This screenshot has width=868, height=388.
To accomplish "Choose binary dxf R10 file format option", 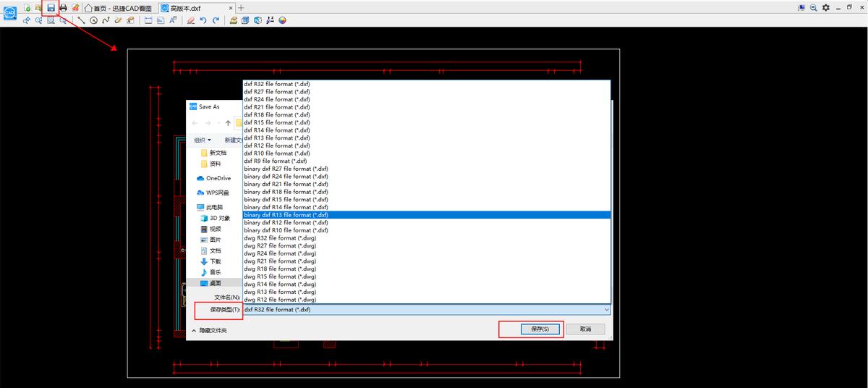I will point(427,230).
